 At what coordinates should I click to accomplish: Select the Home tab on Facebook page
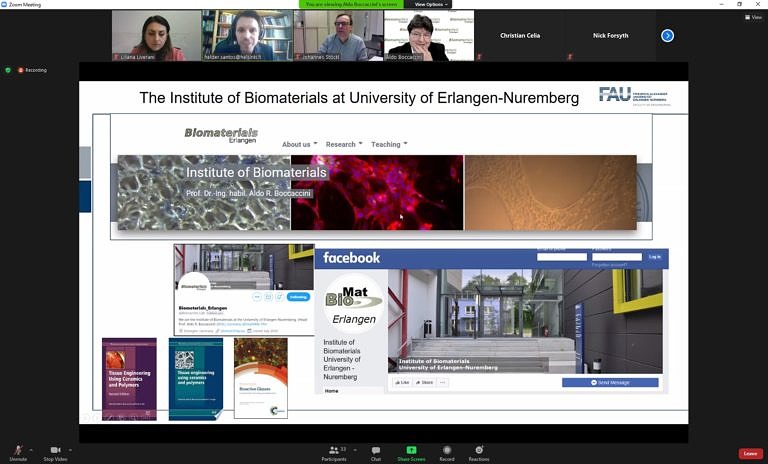click(x=332, y=391)
